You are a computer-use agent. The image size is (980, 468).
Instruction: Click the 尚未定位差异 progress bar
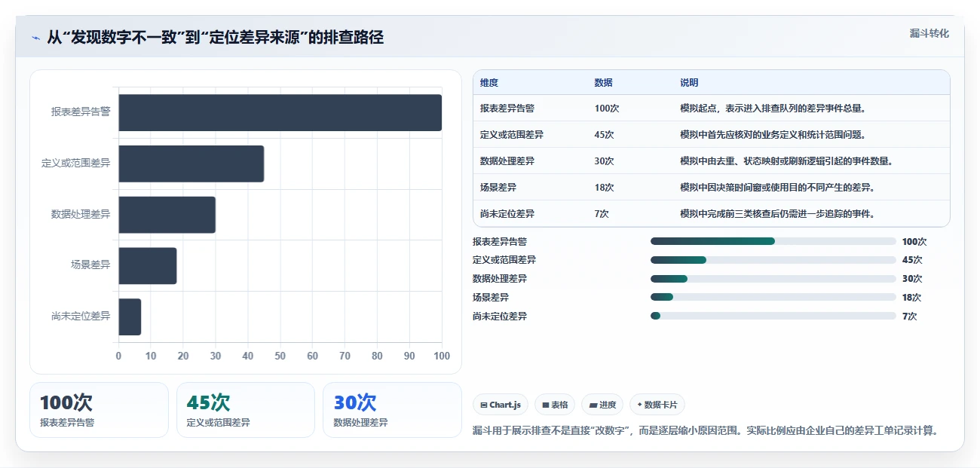point(773,316)
